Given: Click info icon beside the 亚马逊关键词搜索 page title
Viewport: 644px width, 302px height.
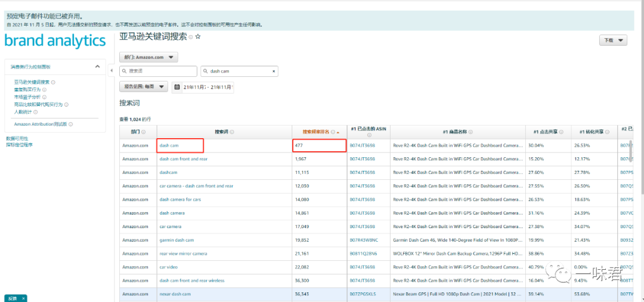Looking at the screenshot, I should 191,38.
